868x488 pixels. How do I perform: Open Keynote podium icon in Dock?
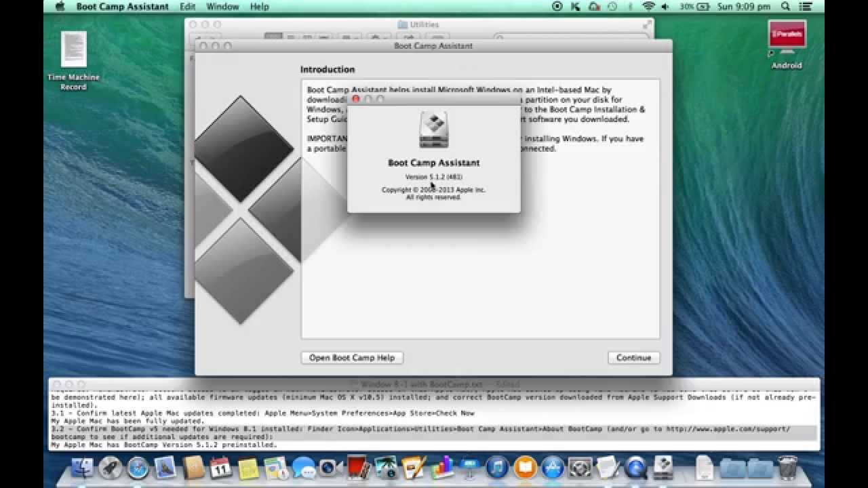[x=469, y=469]
